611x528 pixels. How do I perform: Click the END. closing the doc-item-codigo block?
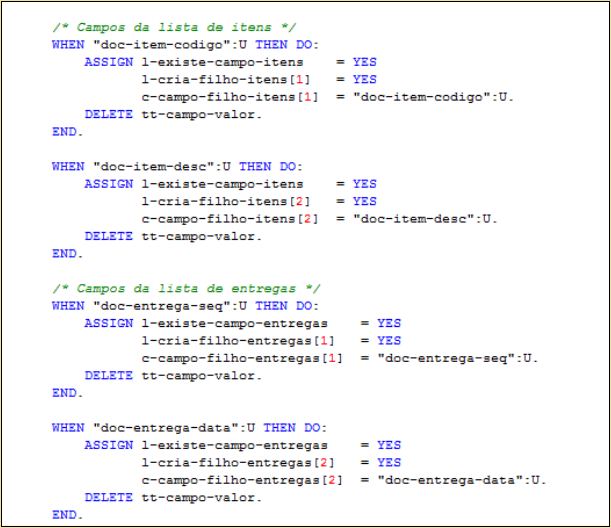pos(68,132)
